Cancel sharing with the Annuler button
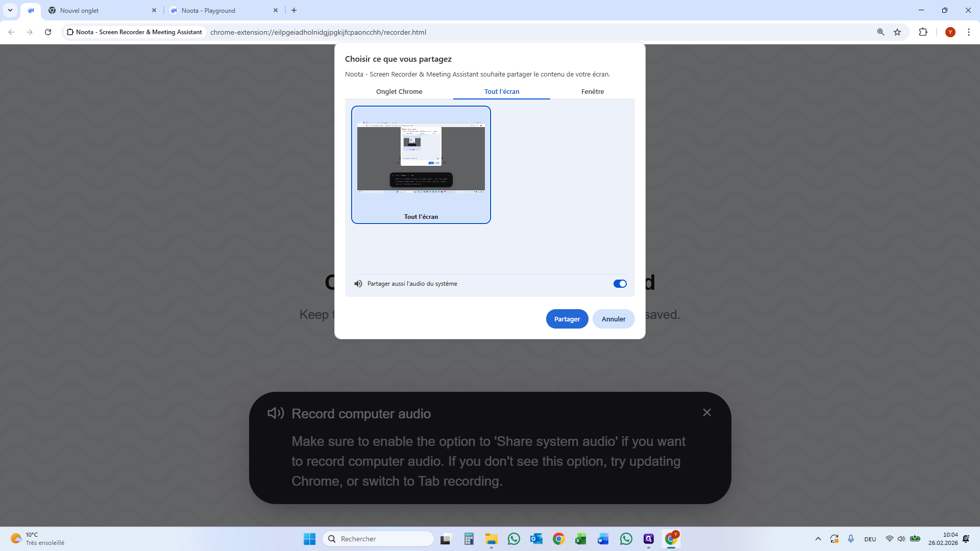Screen dimensions: 980x551 click(614, 318)
